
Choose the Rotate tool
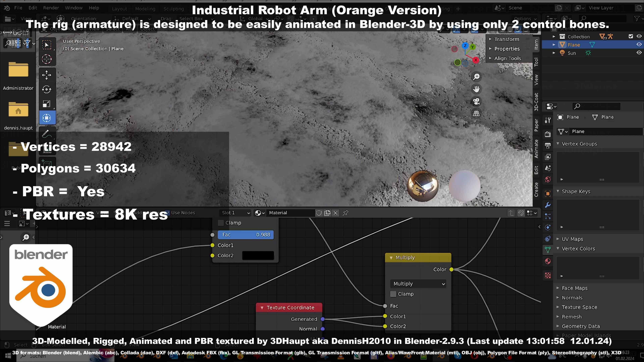coord(47,89)
